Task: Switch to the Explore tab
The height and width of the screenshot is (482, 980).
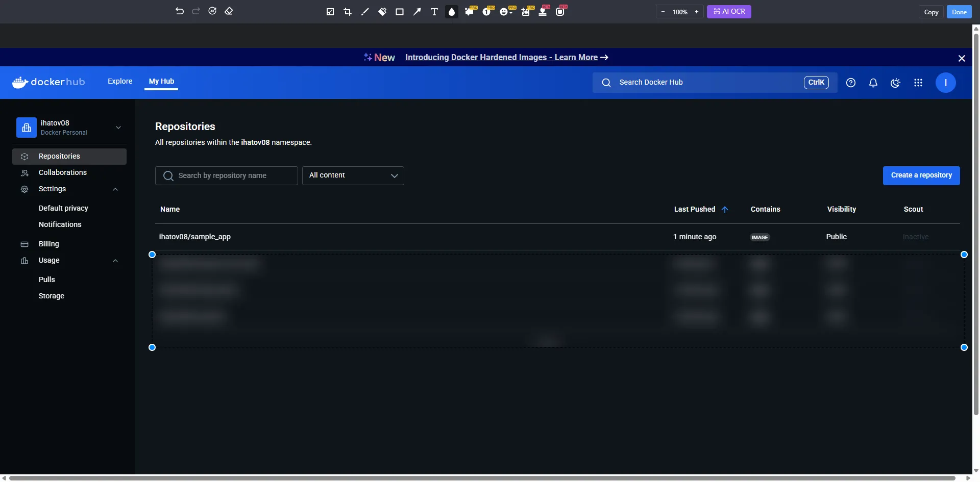Action: coord(120,81)
